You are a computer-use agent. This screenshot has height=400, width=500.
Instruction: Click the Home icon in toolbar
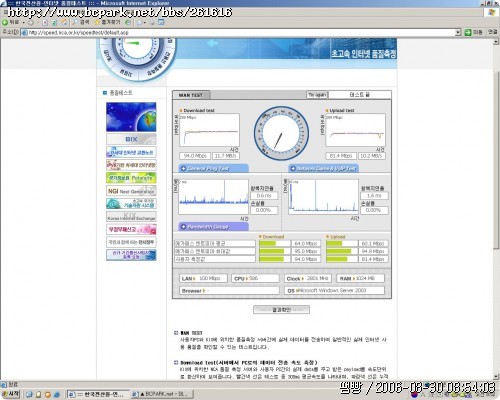click(x=64, y=22)
